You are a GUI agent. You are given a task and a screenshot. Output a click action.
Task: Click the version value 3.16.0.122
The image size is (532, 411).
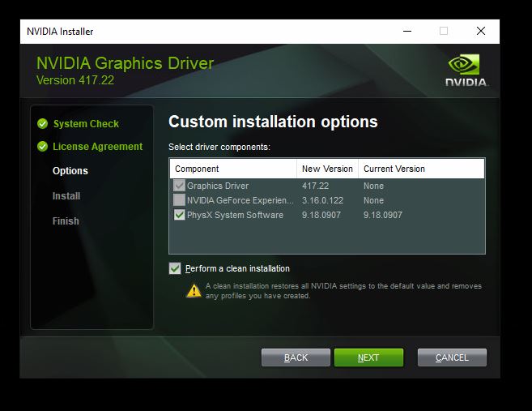(x=322, y=200)
